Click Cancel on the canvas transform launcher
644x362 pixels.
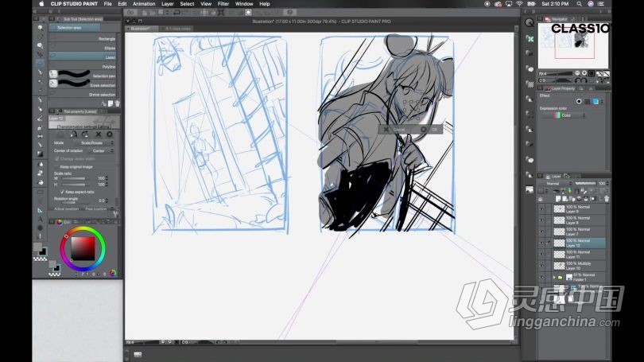(394, 130)
